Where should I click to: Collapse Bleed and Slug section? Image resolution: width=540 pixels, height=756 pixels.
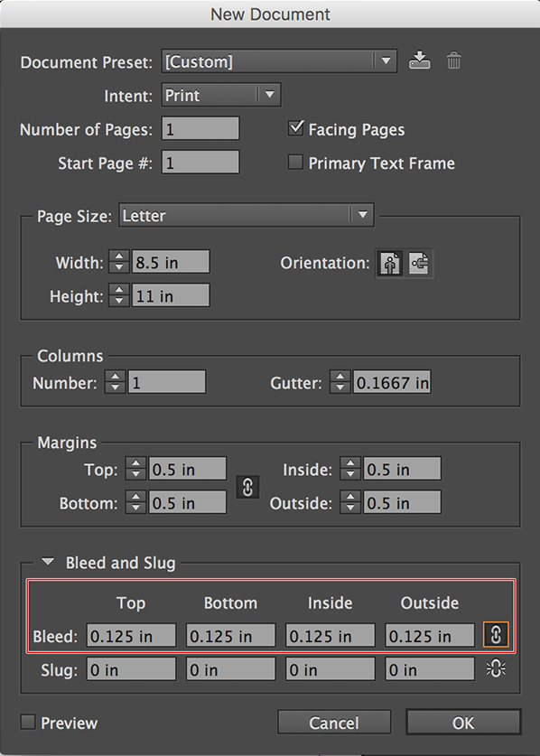48,561
